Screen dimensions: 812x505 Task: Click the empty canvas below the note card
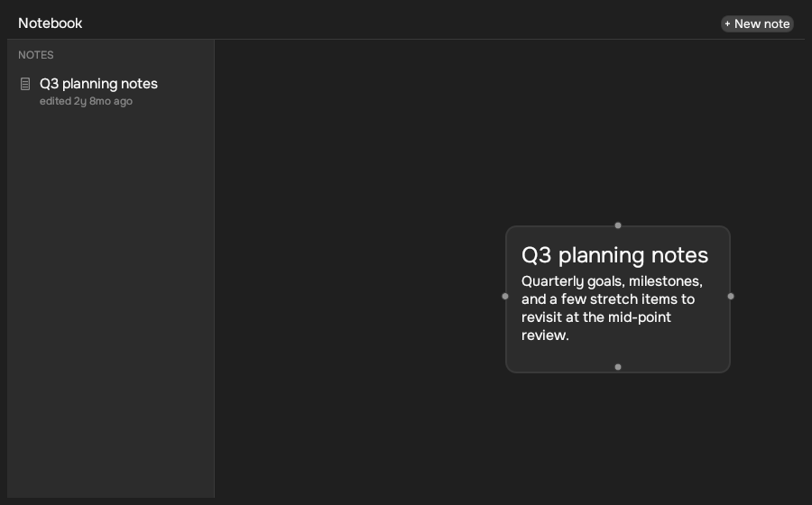click(x=618, y=435)
